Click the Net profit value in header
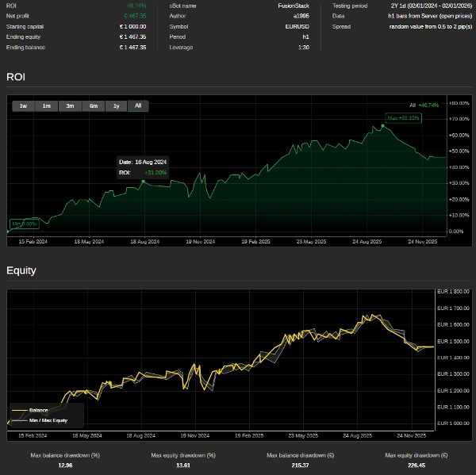Viewport: 476px width, 475px height. pyautogui.click(x=135, y=16)
